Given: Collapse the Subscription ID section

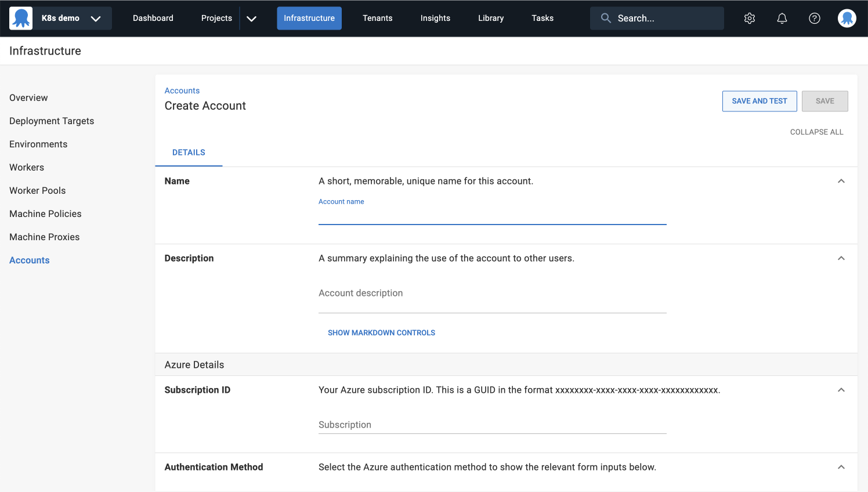Looking at the screenshot, I should 841,390.
